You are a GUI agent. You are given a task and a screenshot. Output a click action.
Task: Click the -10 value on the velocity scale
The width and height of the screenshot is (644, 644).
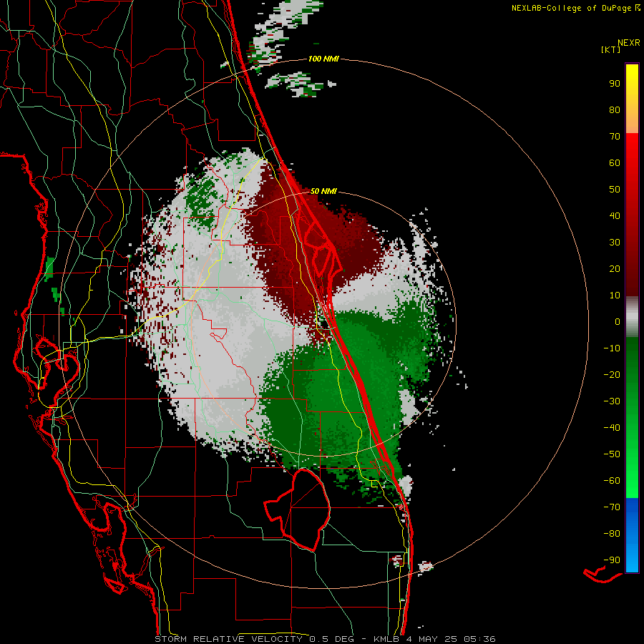pos(612,348)
